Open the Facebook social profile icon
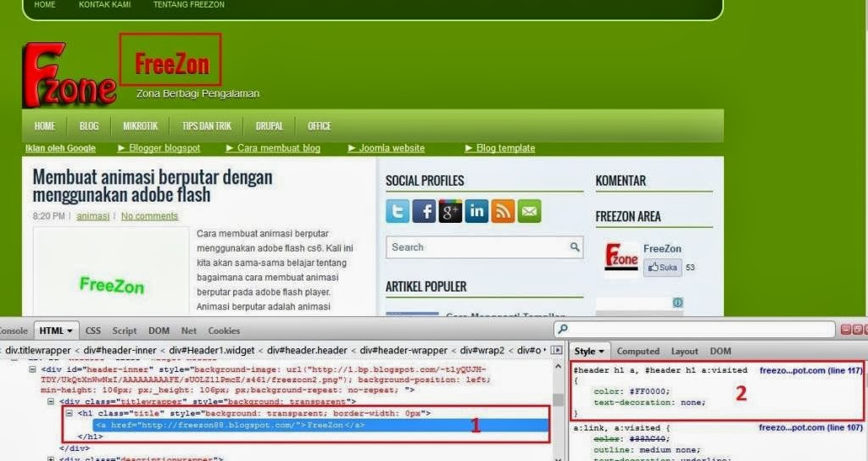Screen dimensions: 868x461 (x=424, y=211)
